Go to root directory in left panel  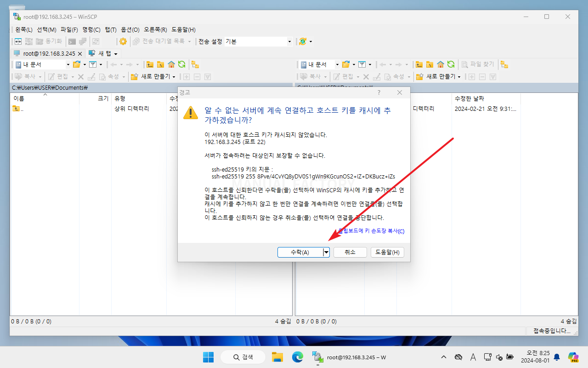[160, 65]
